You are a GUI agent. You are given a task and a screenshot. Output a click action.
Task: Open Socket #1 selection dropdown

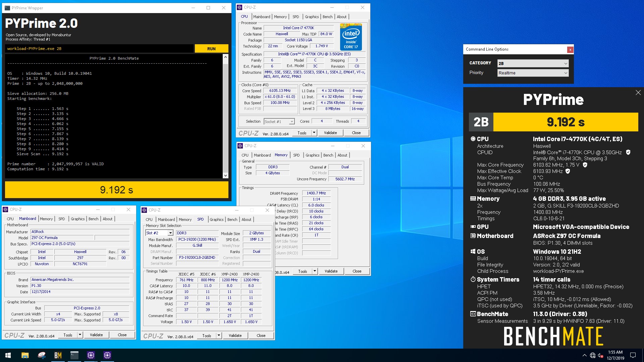pos(279,121)
